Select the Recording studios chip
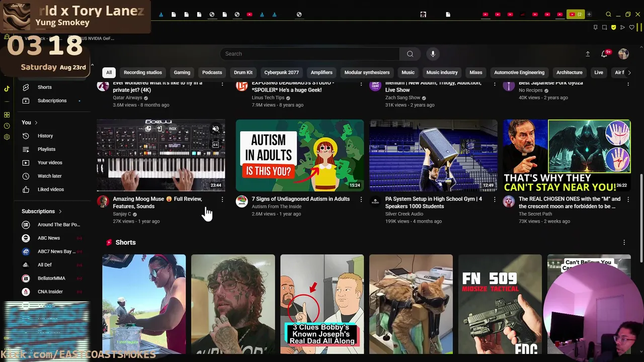644x362 pixels. coord(143,72)
